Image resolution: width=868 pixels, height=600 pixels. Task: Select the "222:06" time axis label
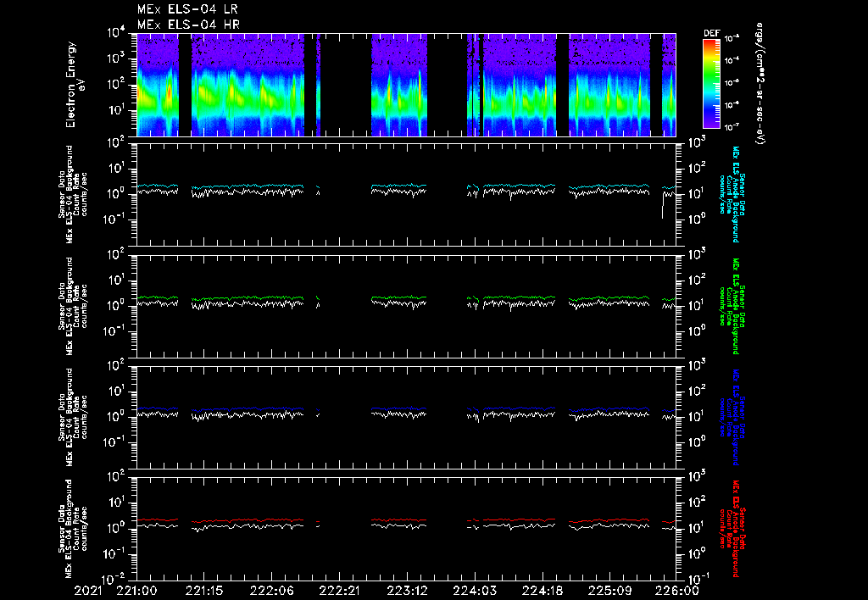click(x=272, y=592)
